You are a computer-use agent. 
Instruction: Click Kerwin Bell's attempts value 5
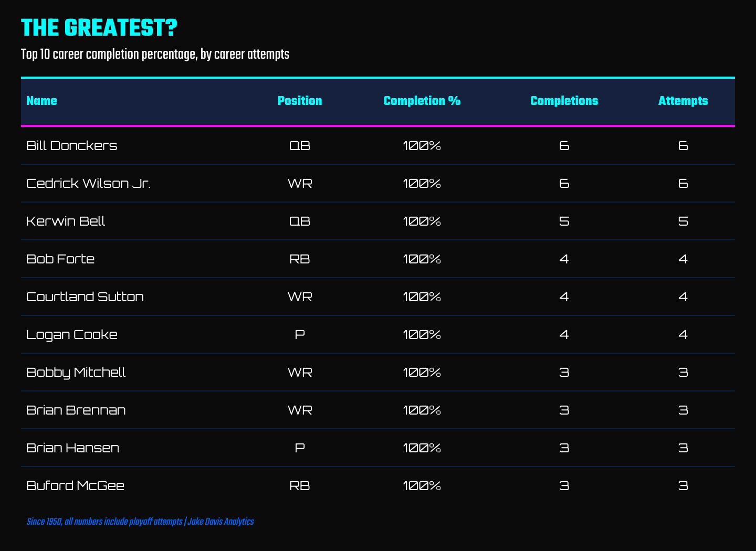click(683, 221)
